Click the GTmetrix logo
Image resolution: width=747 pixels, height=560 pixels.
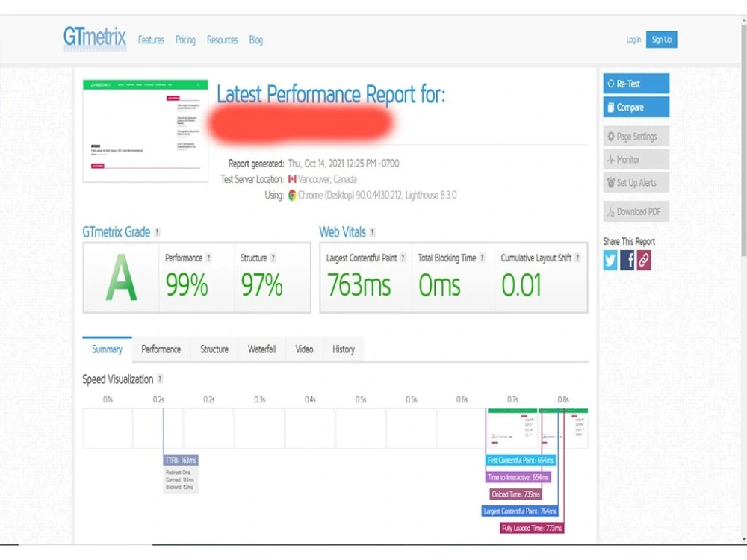pyautogui.click(x=95, y=37)
